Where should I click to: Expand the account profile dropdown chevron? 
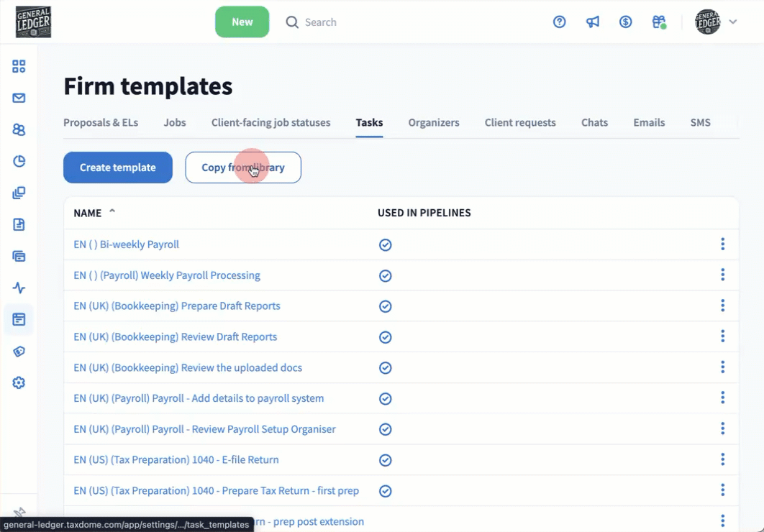tap(733, 22)
